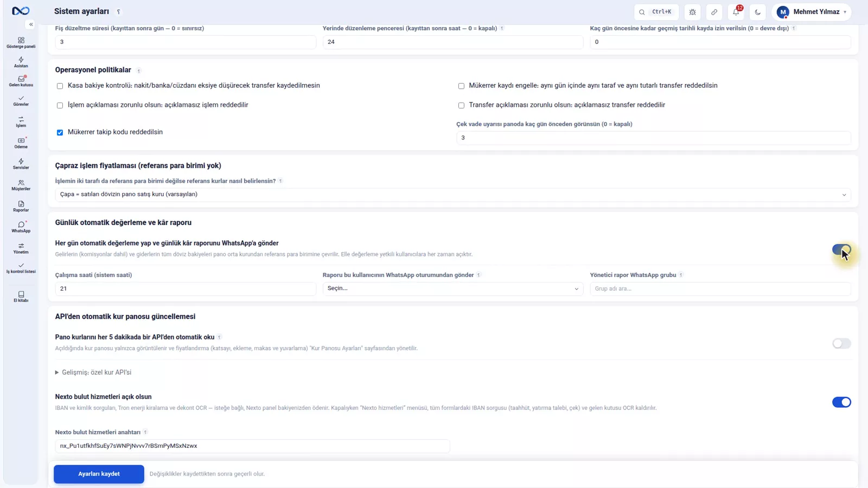Image resolution: width=868 pixels, height=488 pixels.
Task: Open the WhatsApp section
Action: pos(21,227)
